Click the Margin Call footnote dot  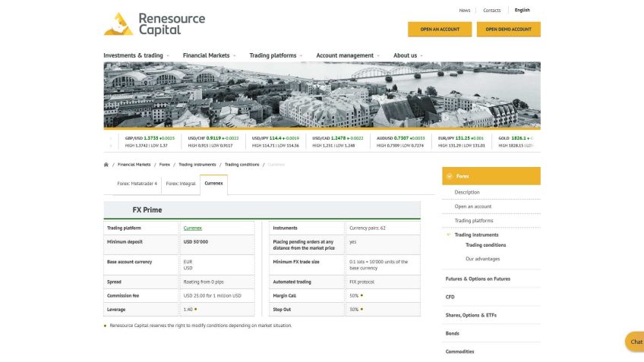(361, 295)
